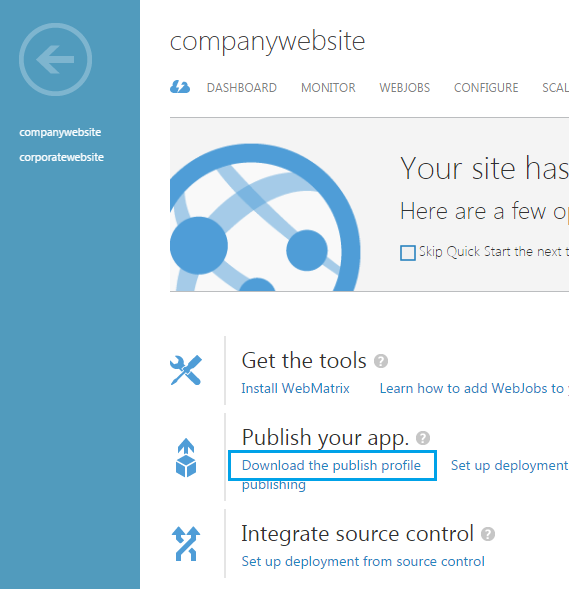Switch to the DASHBOARD tab

pyautogui.click(x=242, y=88)
